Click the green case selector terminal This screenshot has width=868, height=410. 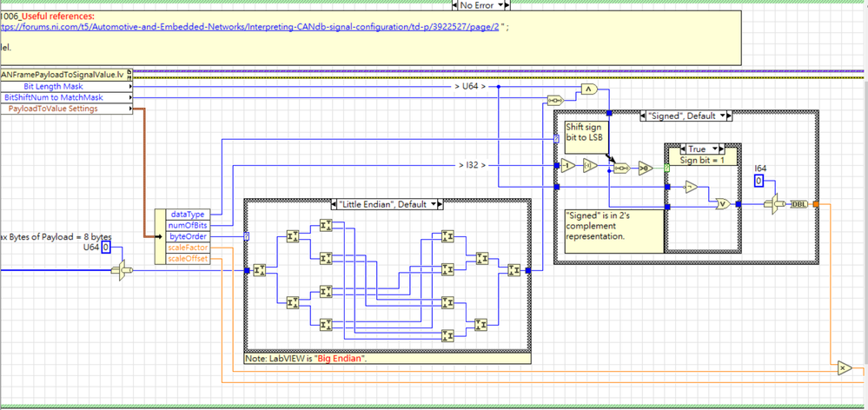(665, 166)
